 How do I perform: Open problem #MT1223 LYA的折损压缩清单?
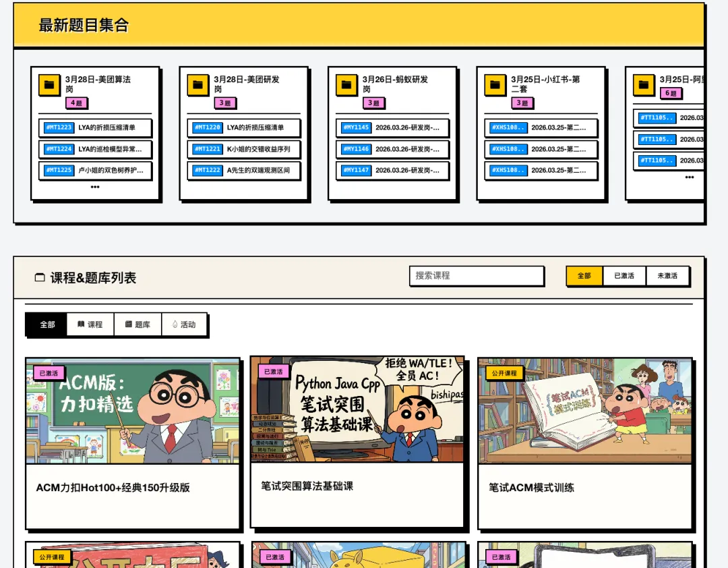pos(95,127)
